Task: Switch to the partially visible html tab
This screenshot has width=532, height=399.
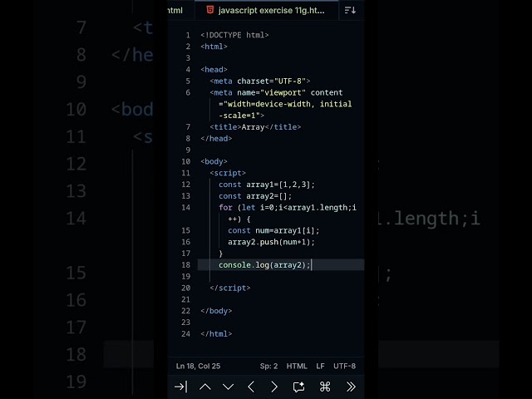Action: click(175, 10)
